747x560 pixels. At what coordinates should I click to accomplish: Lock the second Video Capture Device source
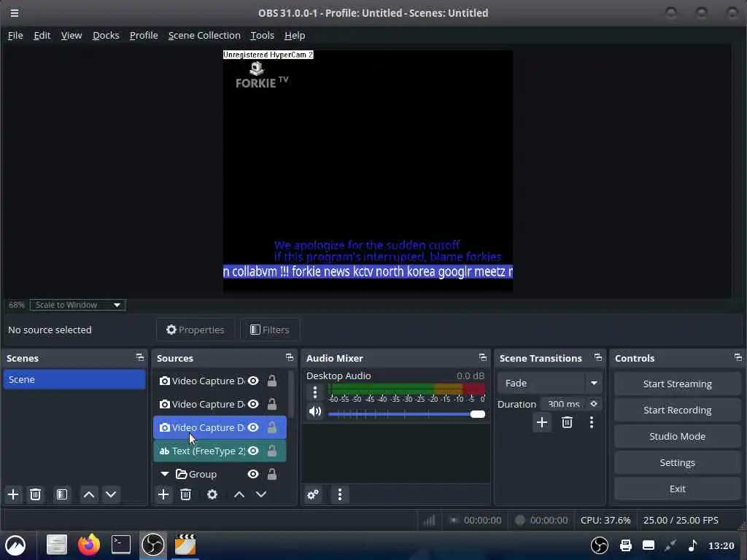[x=271, y=404]
